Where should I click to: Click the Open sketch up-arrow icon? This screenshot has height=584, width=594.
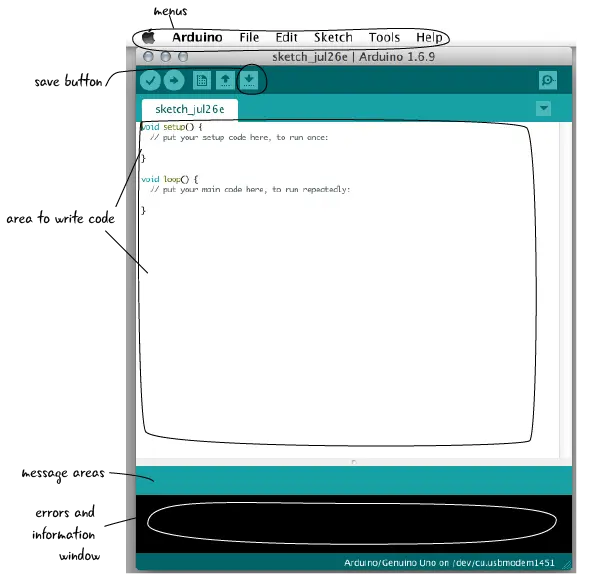(225, 80)
